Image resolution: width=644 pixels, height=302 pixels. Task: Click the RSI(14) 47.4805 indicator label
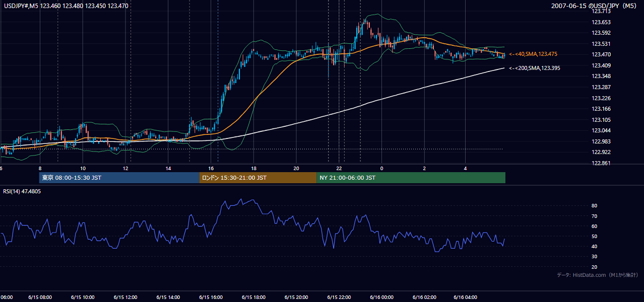[x=22, y=191]
